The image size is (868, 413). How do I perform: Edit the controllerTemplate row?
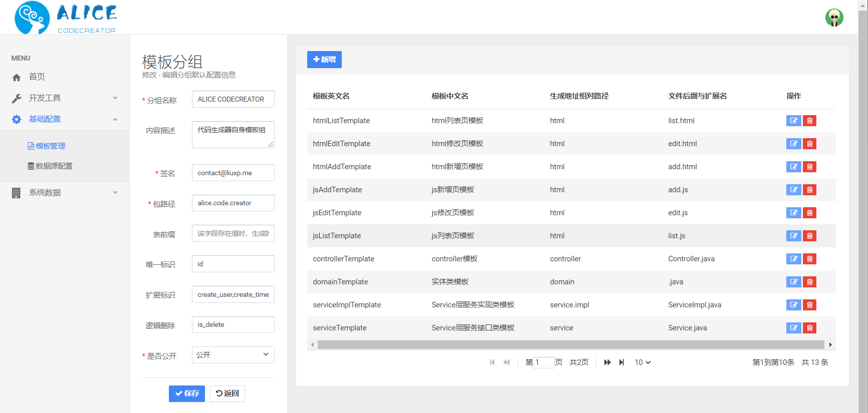793,259
